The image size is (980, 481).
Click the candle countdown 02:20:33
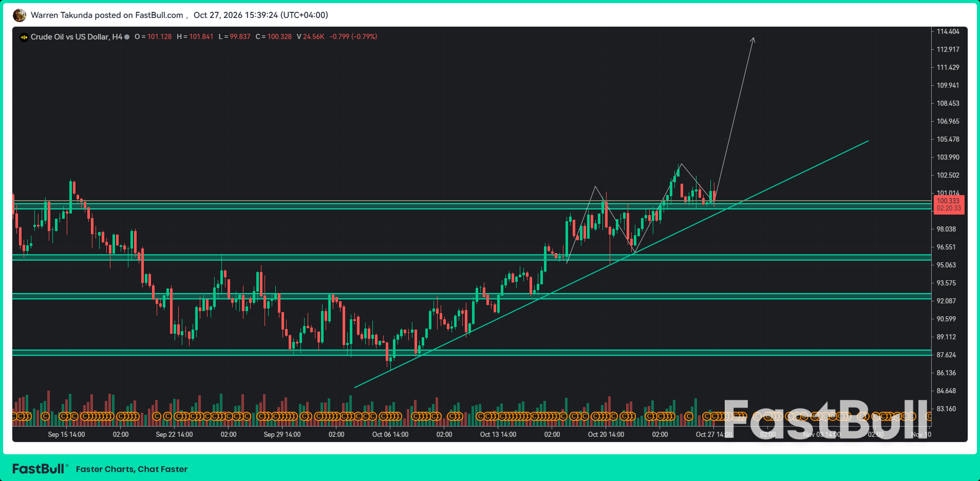[949, 208]
